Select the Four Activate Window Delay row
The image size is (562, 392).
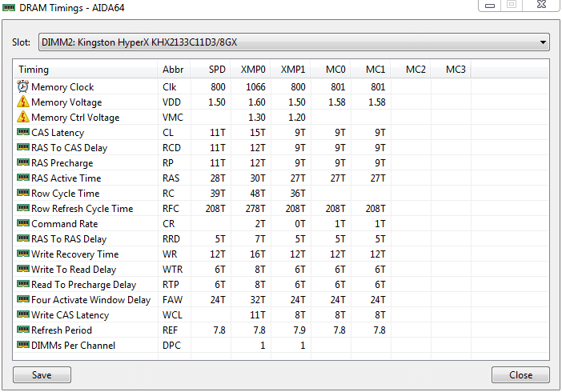coord(90,300)
